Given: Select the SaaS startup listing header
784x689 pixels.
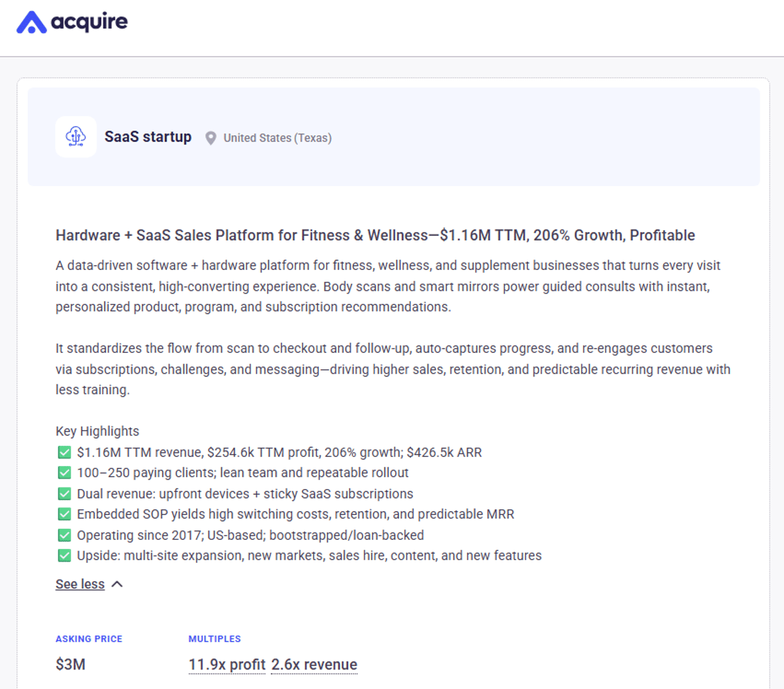Looking at the screenshot, I should click(148, 137).
